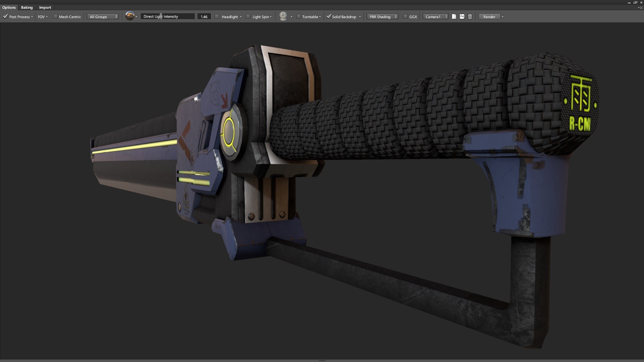Disable the Solid Backdrop checkbox

[x=329, y=16]
